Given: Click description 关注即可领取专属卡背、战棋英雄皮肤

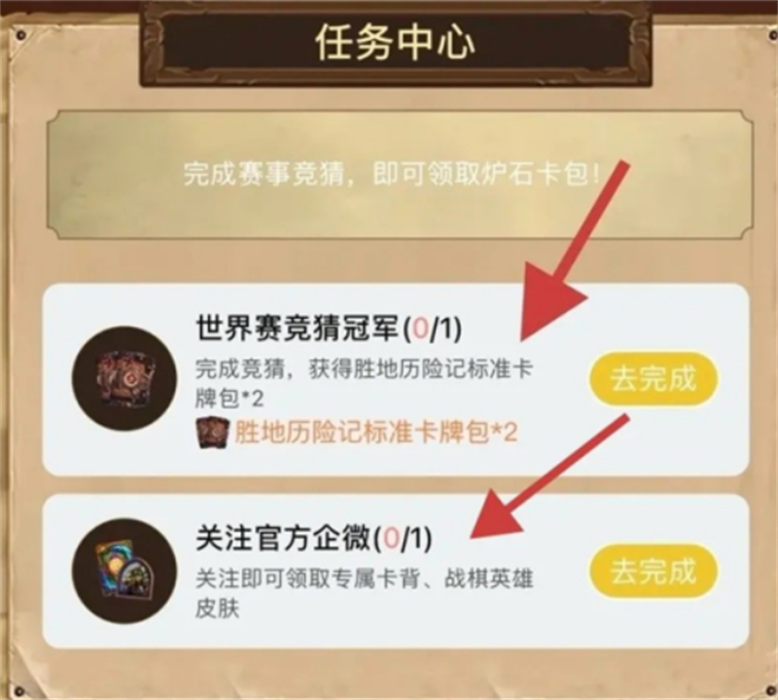Looking at the screenshot, I should click(364, 593).
